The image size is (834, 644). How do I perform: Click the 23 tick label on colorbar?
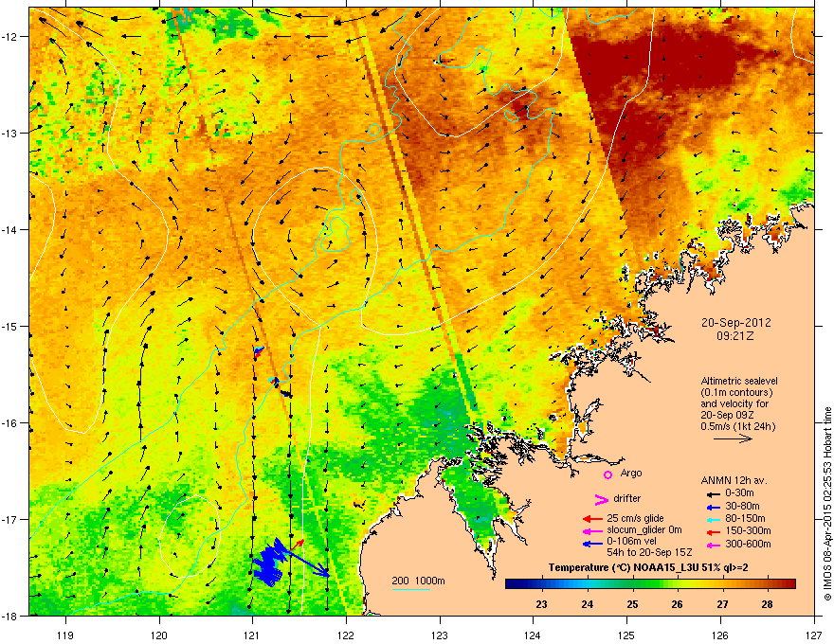(541, 604)
